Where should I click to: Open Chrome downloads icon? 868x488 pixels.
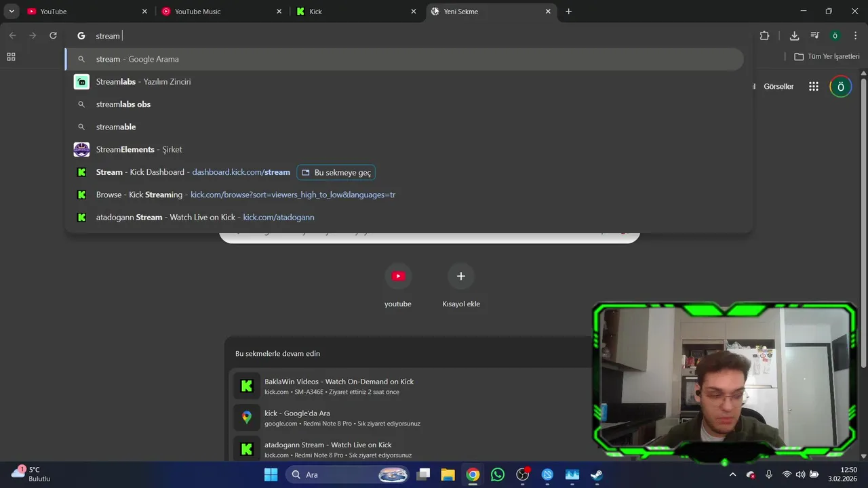point(794,36)
